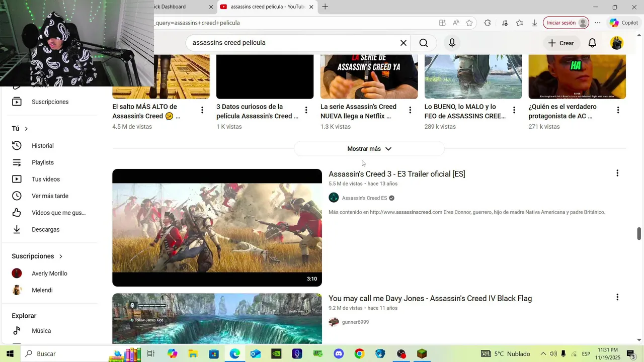Open Tus videos in the sidebar
This screenshot has height=362, width=644.
(50, 179)
